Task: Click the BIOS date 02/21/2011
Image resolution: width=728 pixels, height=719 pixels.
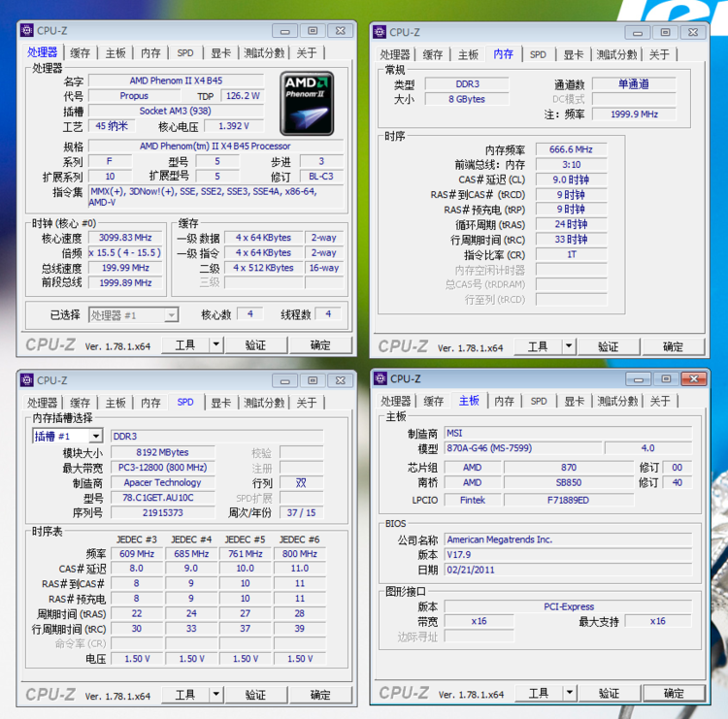Action: pos(568,570)
